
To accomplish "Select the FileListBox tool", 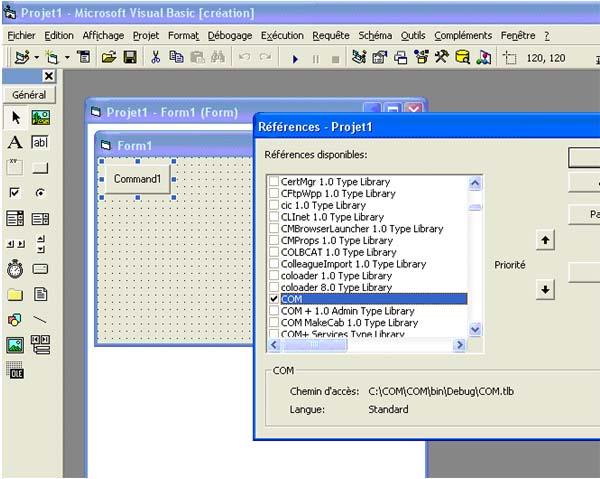I will [x=40, y=294].
